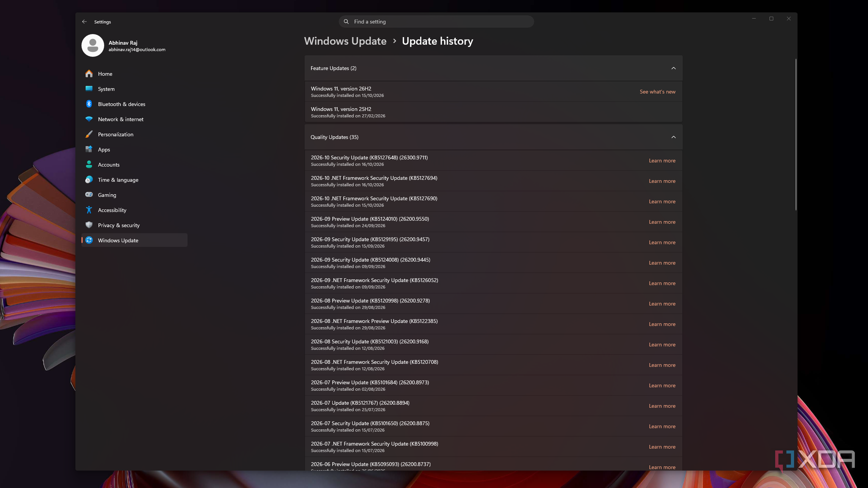Click the search magnifier icon

click(346, 22)
